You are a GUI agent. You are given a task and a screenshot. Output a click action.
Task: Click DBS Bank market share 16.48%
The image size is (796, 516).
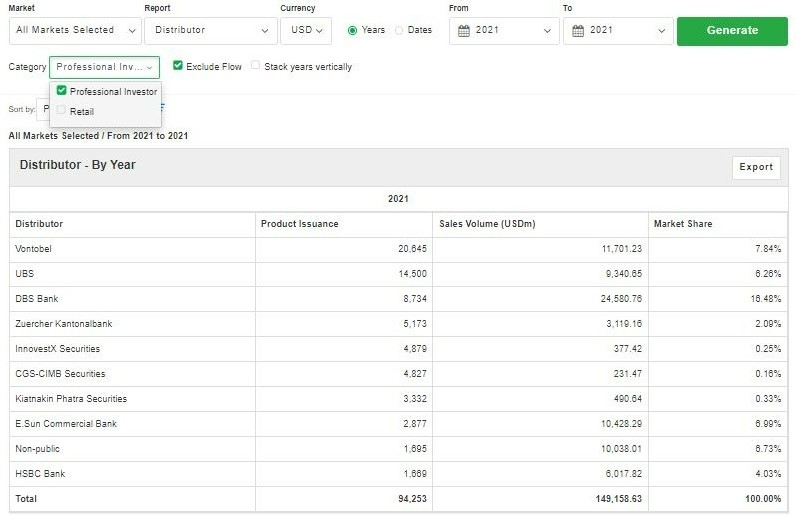coord(766,299)
